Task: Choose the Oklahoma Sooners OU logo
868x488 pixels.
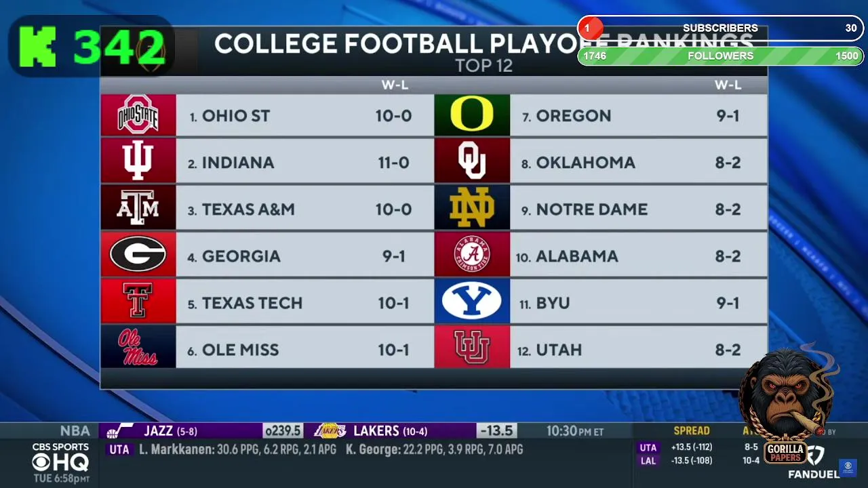Action: pos(471,162)
